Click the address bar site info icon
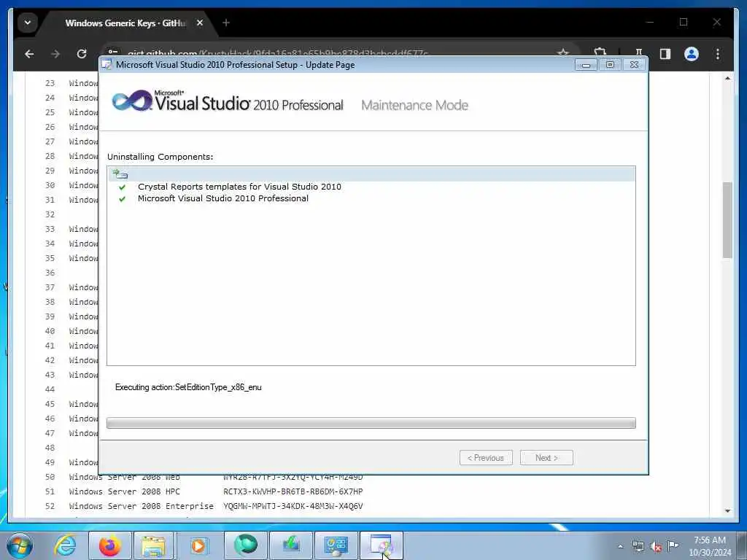This screenshot has height=560, width=747. [x=113, y=52]
